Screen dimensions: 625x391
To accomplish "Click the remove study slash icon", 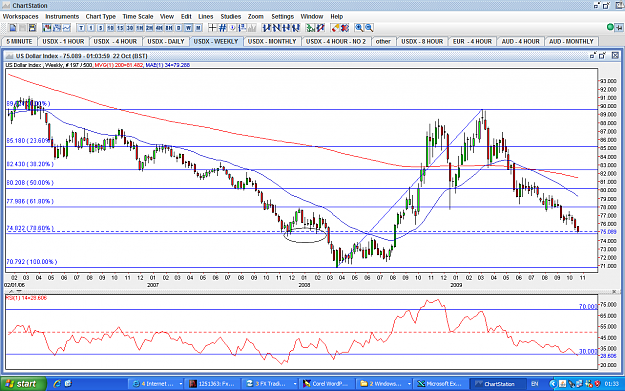I will (x=320, y=28).
